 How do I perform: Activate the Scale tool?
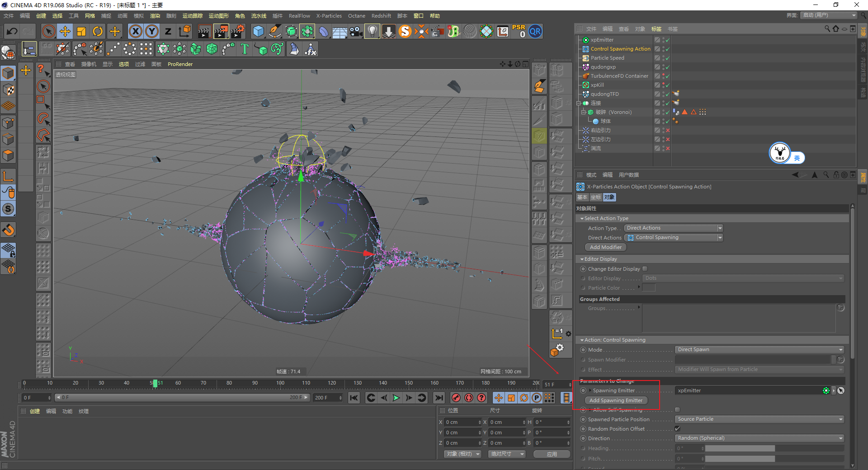click(x=81, y=32)
